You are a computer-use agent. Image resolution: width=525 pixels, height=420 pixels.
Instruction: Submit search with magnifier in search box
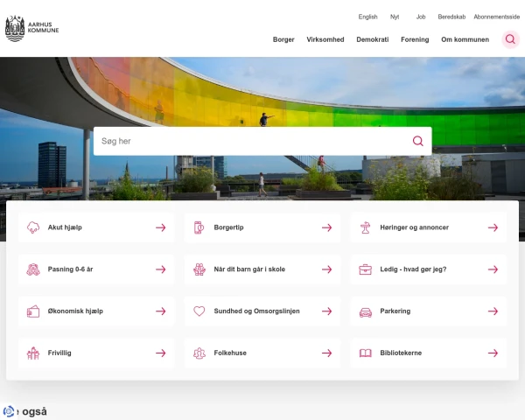click(418, 141)
